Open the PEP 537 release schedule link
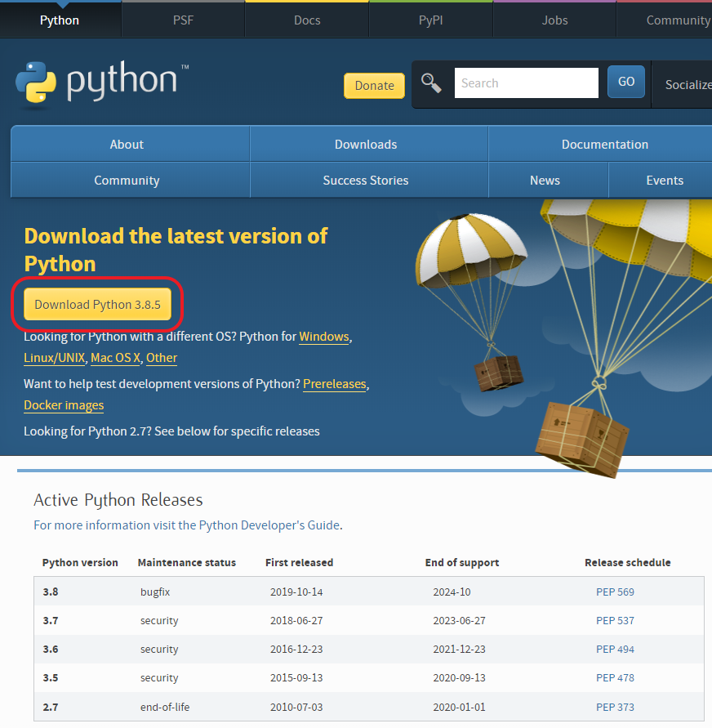The image size is (712, 728). click(615, 620)
